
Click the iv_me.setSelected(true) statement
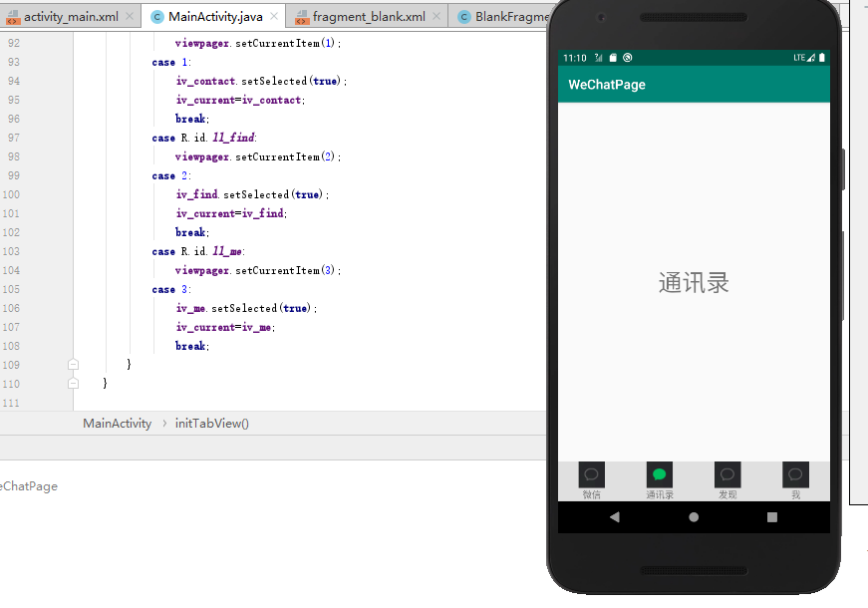(246, 308)
